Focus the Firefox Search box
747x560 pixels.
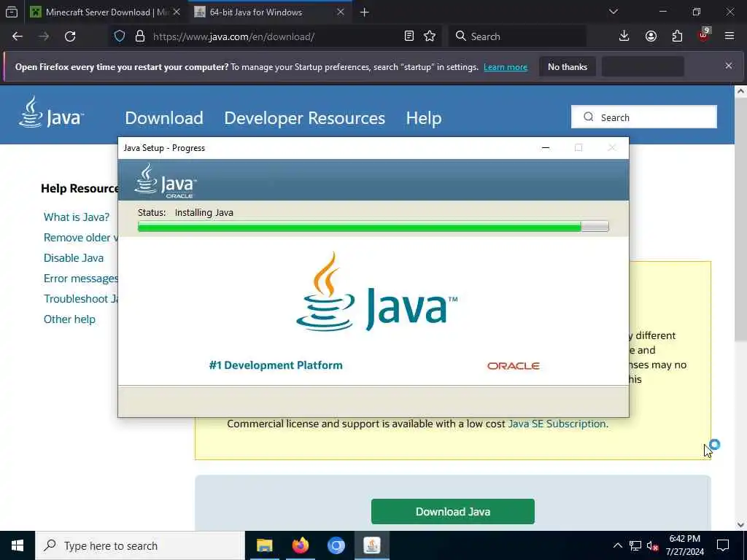(x=517, y=36)
